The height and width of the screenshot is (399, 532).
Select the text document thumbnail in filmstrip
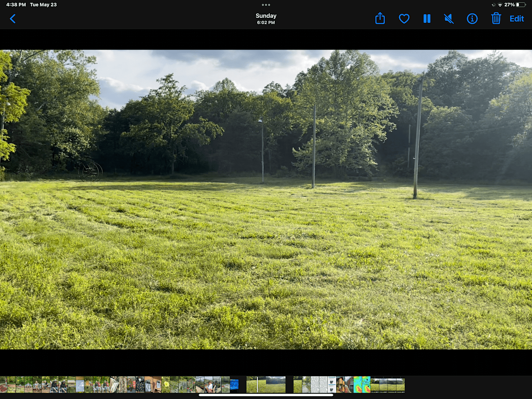pos(319,385)
